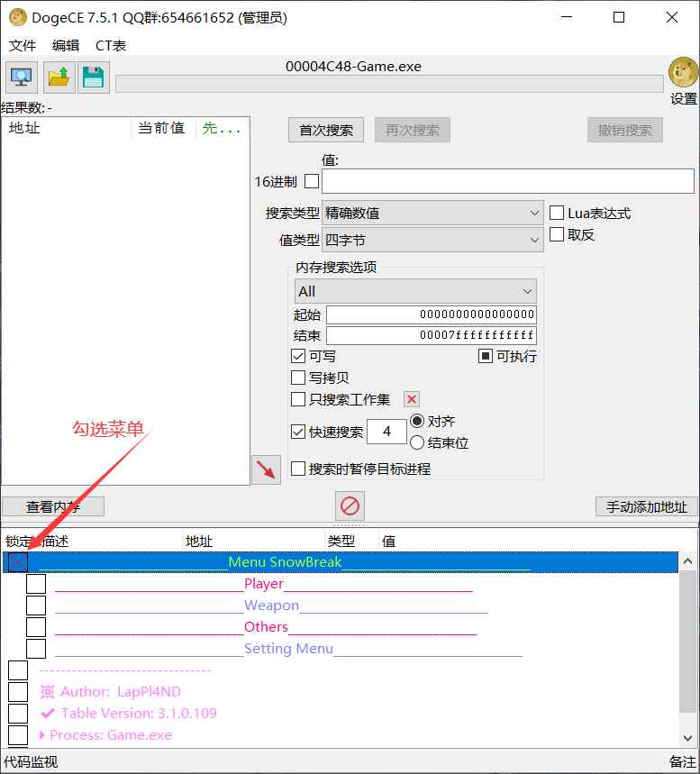Viewport: 700px width, 774px height.
Task: Select the 结束位 radio button
Action: 417,442
